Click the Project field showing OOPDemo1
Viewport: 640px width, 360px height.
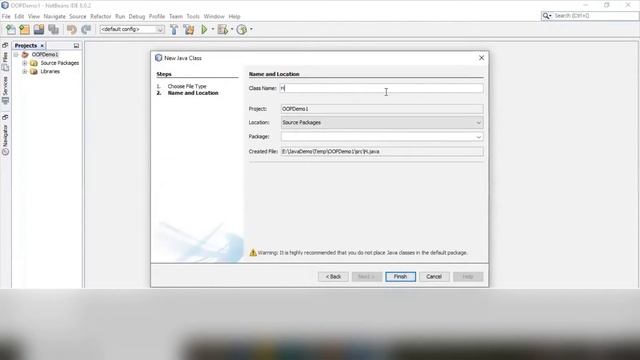pyautogui.click(x=382, y=109)
